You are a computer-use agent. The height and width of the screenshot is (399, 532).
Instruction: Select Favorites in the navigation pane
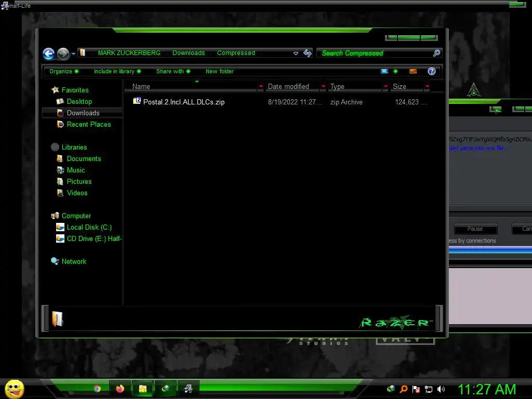(75, 90)
